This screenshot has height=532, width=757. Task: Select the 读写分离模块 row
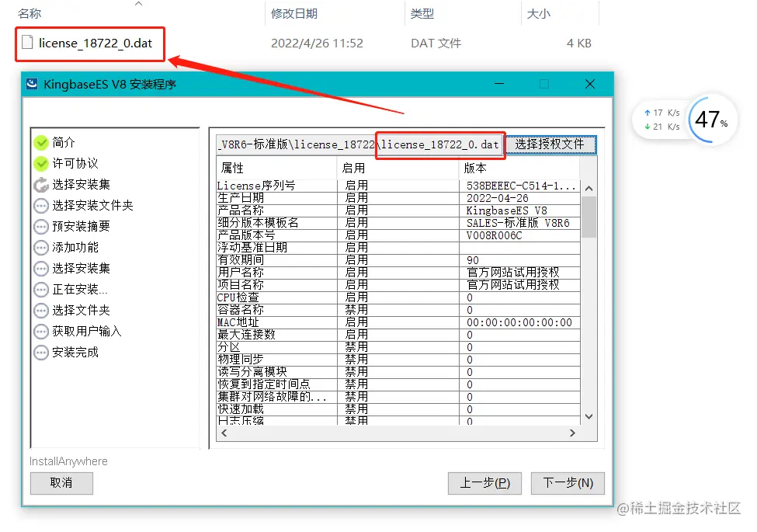pos(398,372)
